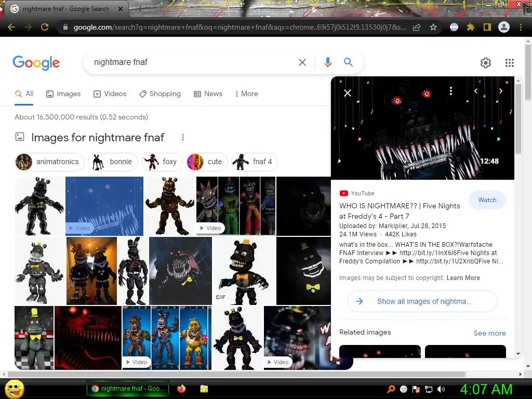Open preview panel three-dot options
Viewport: 532px width, 399px height.
[451, 91]
